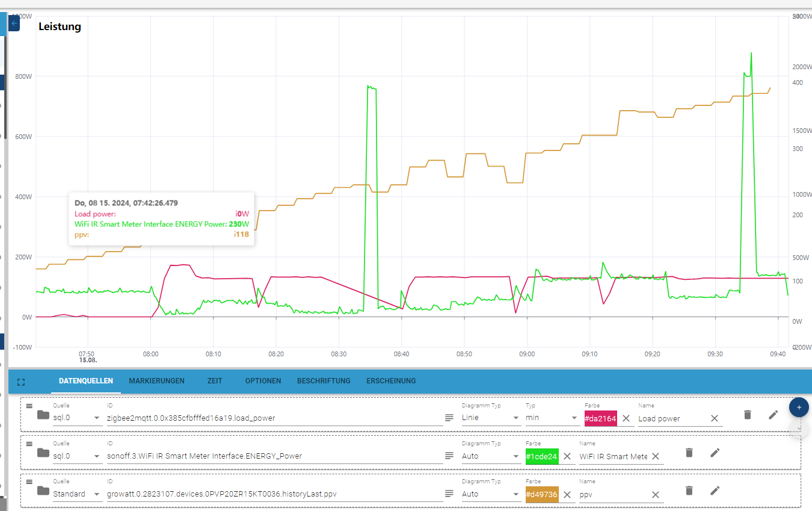The image size is (812, 511).
Task: Click the 800W left axis label
Action: click(x=25, y=76)
